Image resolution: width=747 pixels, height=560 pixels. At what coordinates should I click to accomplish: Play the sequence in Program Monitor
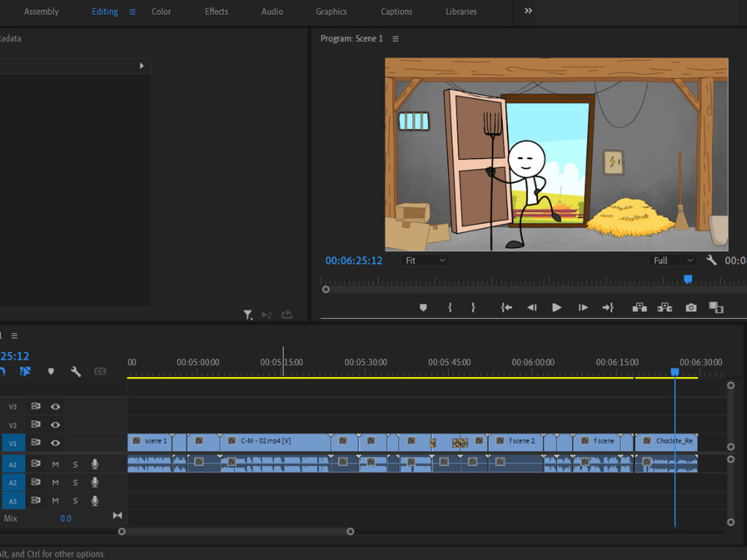coord(557,308)
